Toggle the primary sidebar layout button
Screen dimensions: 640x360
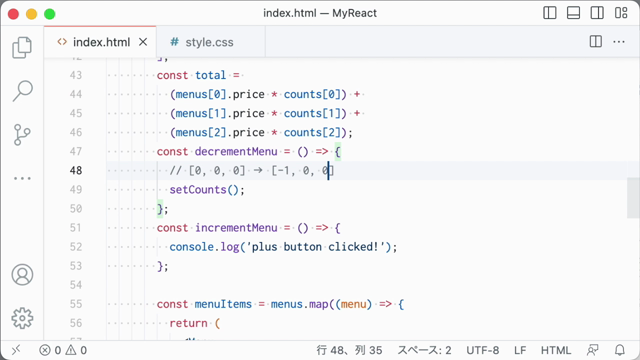point(550,13)
